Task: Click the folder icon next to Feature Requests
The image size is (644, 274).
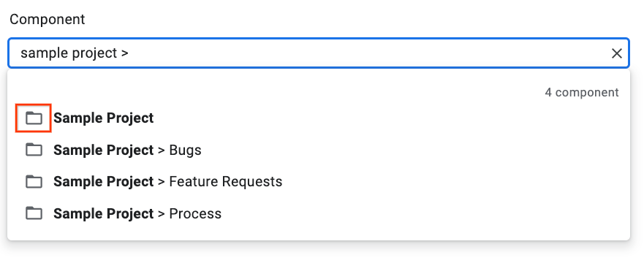Action: [x=34, y=182]
